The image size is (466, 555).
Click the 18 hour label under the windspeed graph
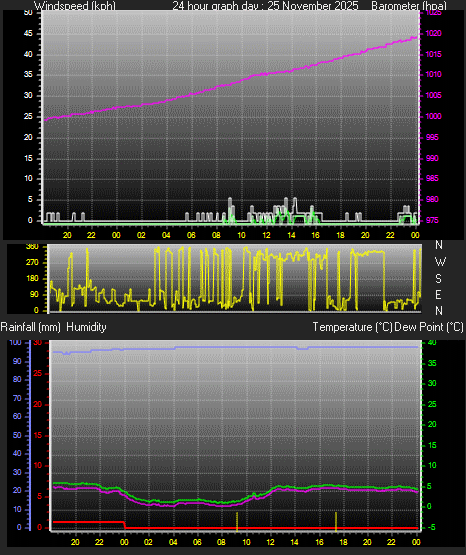click(340, 235)
